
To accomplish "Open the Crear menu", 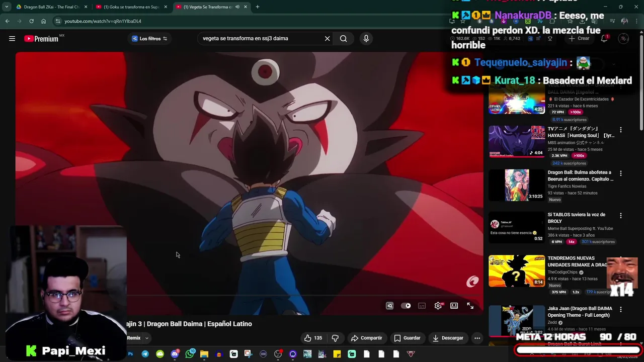I will [x=579, y=39].
